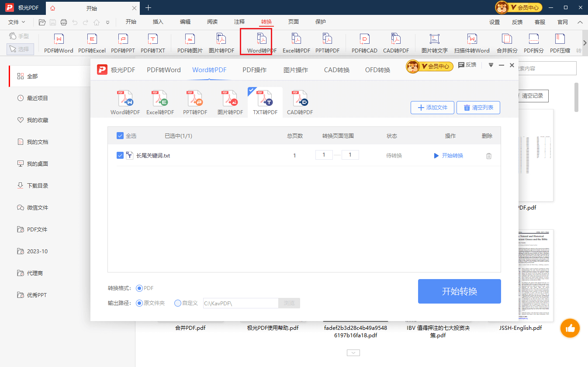Viewport: 588px width, 367px height.
Task: Select the PDF转Word toolbar icon
Action: click(59, 42)
